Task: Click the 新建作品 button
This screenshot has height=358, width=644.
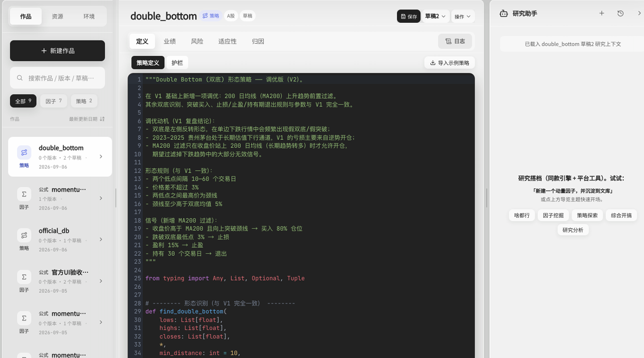Action: click(58, 51)
